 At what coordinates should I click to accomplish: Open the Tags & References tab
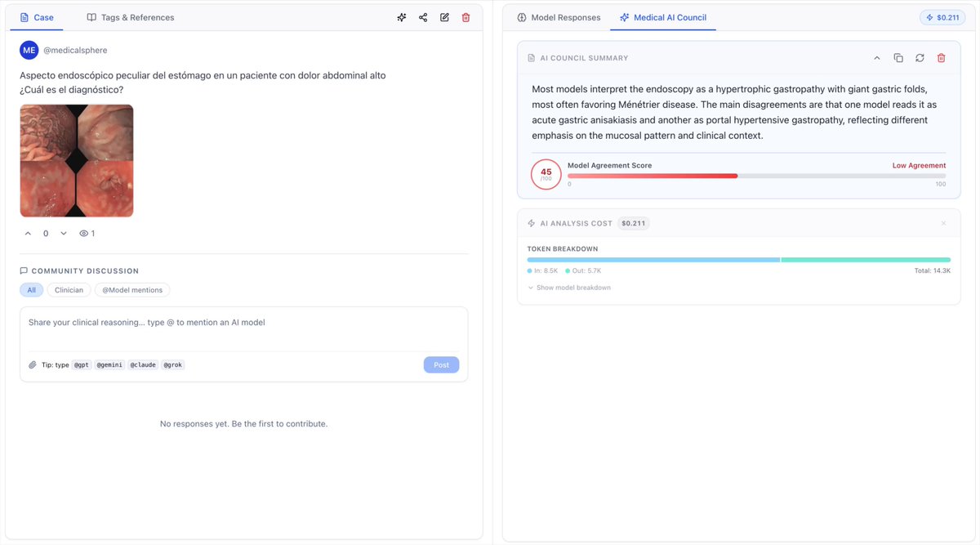click(131, 17)
